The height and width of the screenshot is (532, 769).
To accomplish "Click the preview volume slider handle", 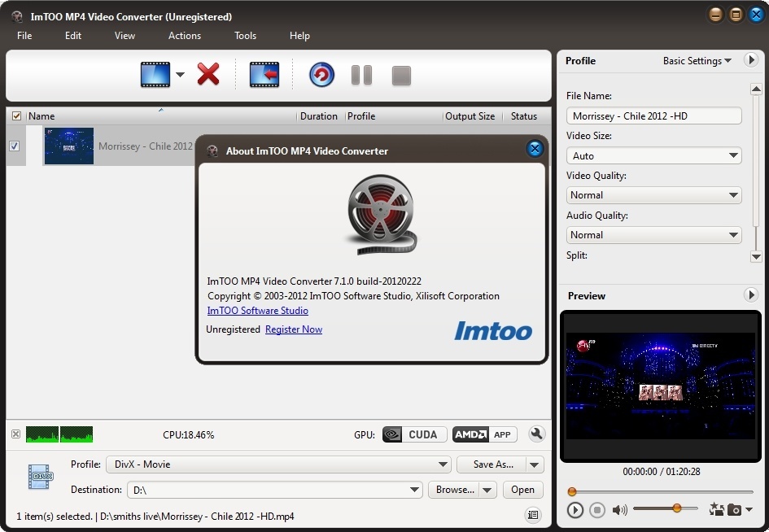I will (x=676, y=508).
